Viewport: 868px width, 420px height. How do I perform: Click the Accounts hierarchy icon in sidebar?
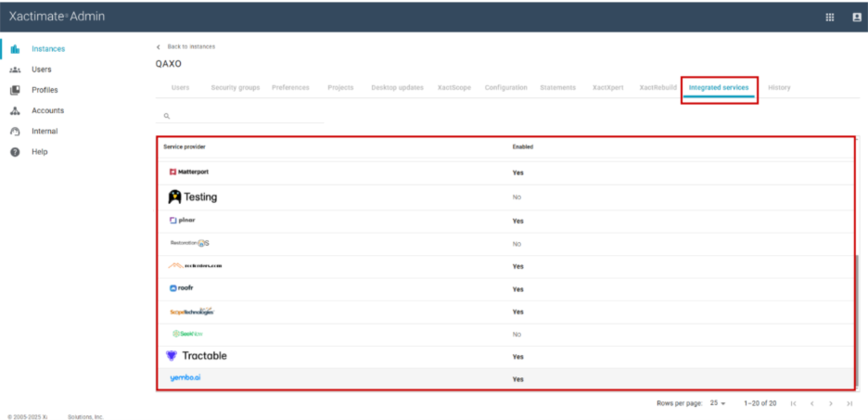16,110
